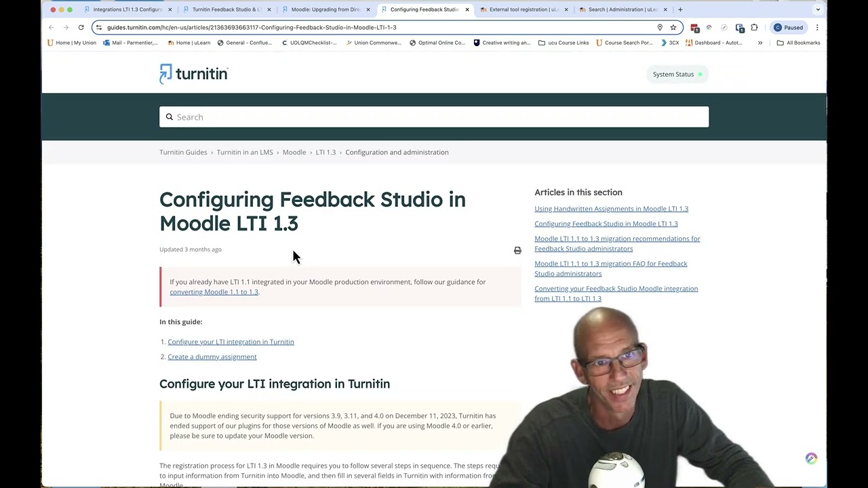Print this article using the printer icon
This screenshot has width=868, height=488.
point(517,251)
